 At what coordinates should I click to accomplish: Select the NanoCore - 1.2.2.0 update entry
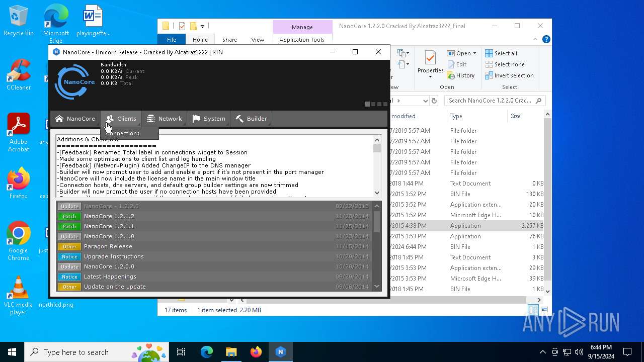pyautogui.click(x=214, y=206)
